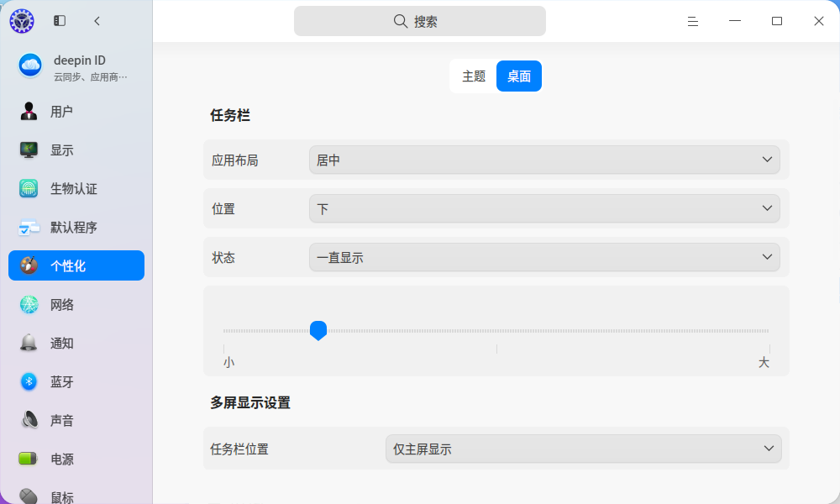Viewport: 840px width, 504px height.
Task: Open 默认程序 default programs icon
Action: point(29,227)
